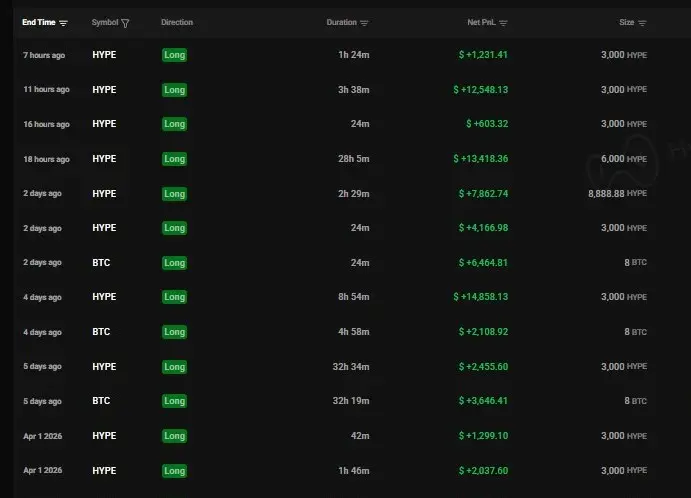This screenshot has width=691, height=498.
Task: Select the Long badge in the 11 hours ago row
Action: point(175,90)
